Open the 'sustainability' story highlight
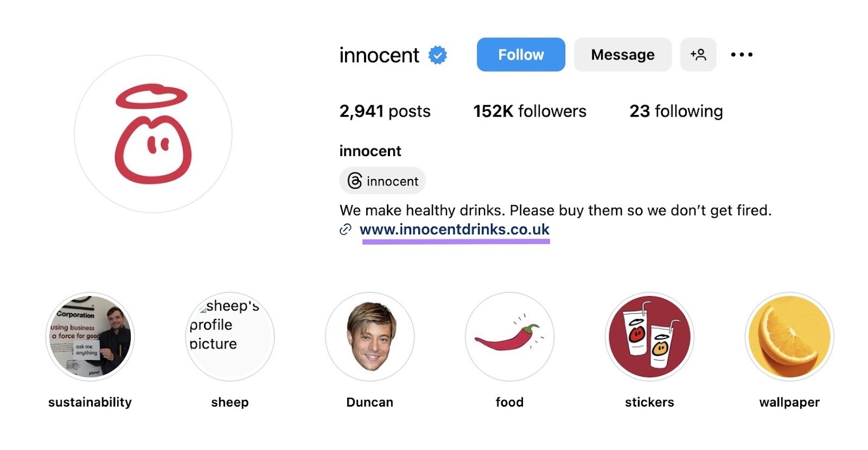This screenshot has height=450, width=868. [90, 337]
